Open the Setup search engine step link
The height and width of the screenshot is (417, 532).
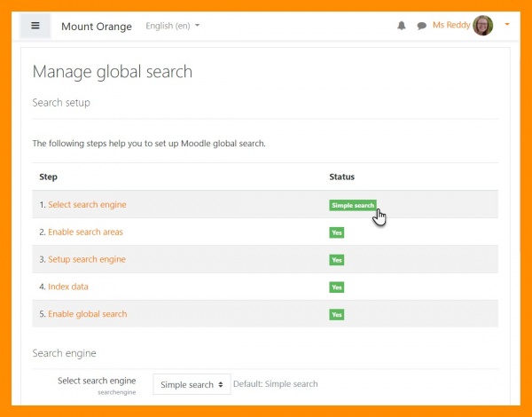(87, 259)
